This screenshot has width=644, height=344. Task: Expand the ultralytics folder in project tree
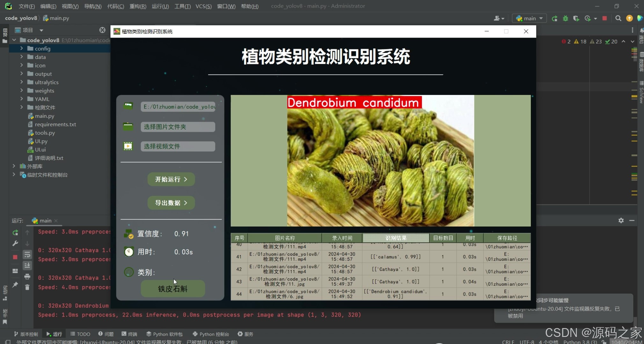(x=21, y=82)
